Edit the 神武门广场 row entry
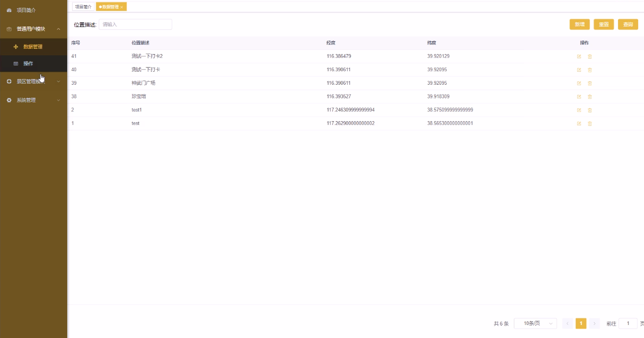 [x=579, y=83]
